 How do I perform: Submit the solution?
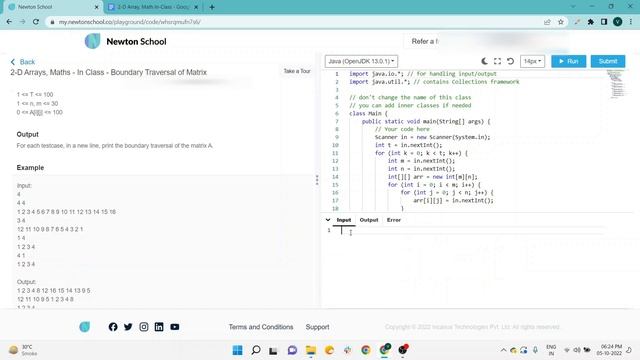(x=608, y=61)
